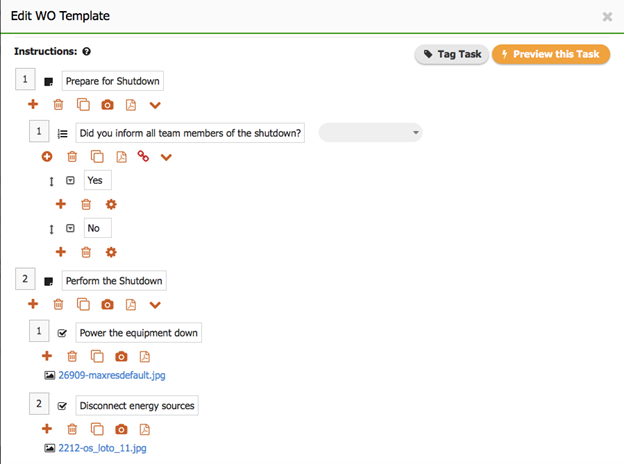Click red link icon under team members question
This screenshot has width=624, height=464.
click(143, 157)
